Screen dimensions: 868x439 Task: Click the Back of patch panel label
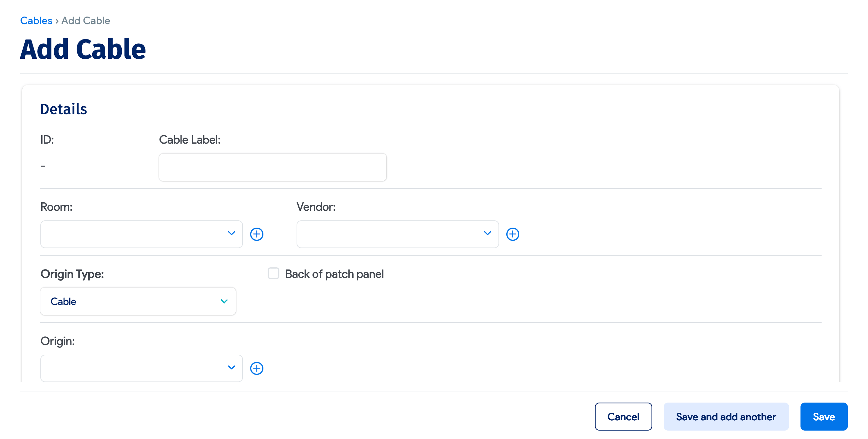(x=334, y=274)
